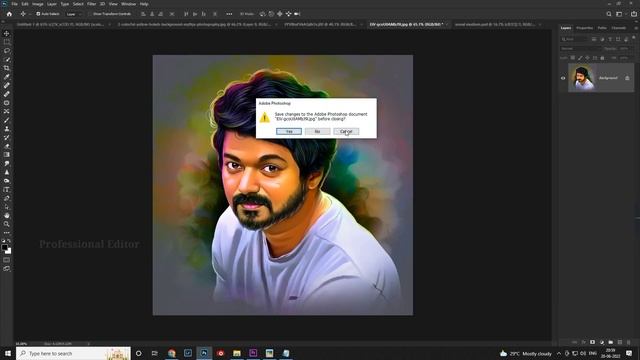
Task: Open the Edit Toolbar three-dots icon
Action: click(x=7, y=233)
